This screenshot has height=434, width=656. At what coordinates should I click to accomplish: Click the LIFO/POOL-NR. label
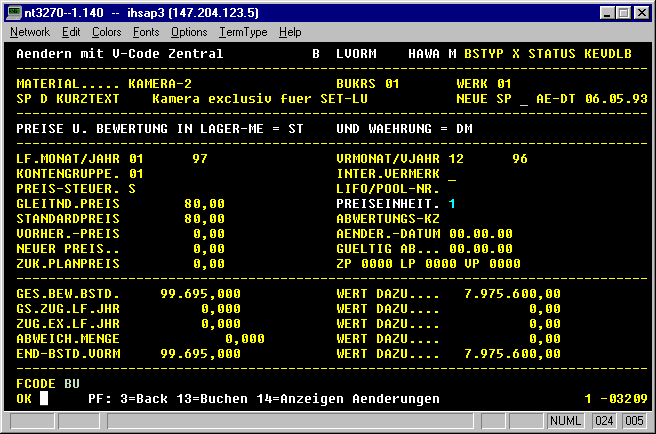[x=388, y=189]
